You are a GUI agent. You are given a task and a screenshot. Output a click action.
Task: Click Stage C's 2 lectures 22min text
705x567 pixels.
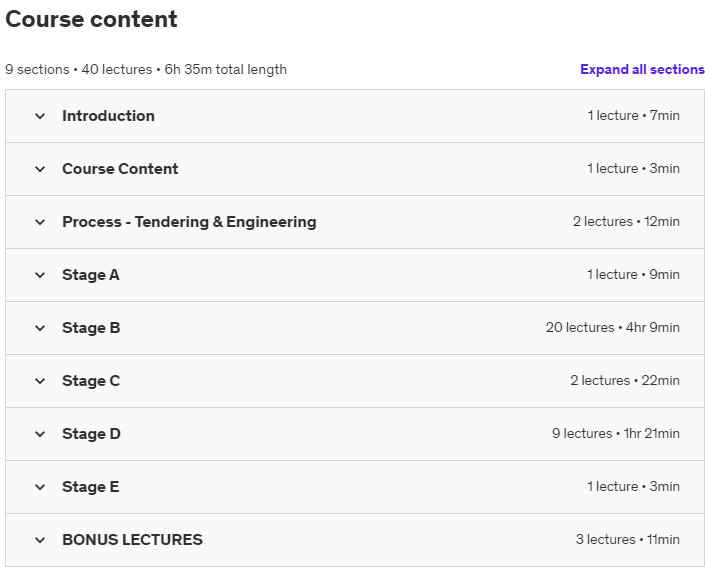coord(625,380)
